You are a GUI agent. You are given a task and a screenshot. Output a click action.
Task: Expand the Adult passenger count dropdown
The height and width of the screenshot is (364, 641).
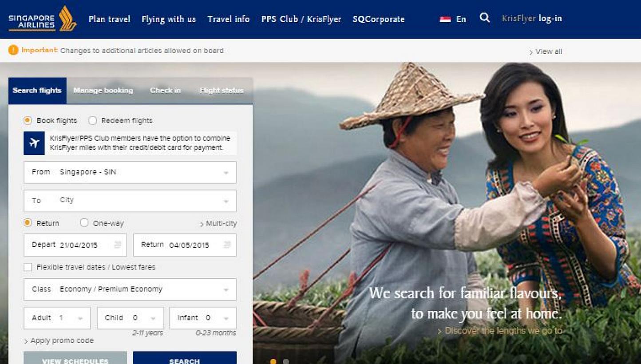click(x=57, y=318)
